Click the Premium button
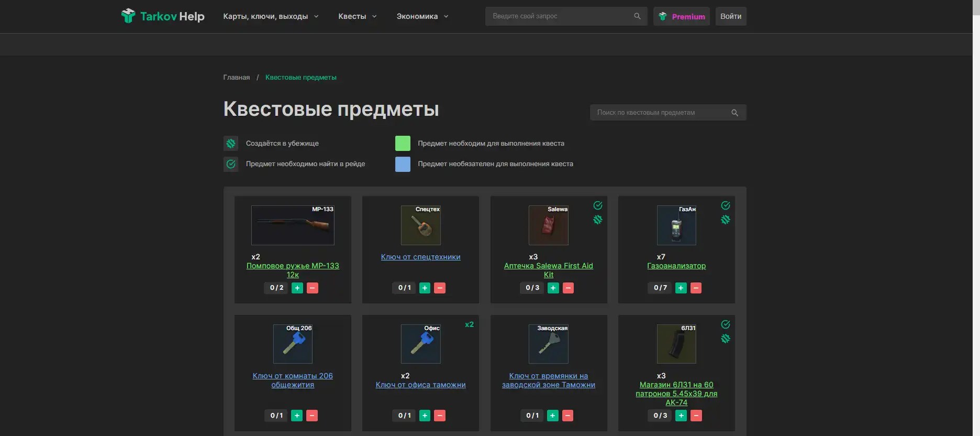This screenshot has width=980, height=436. (x=682, y=16)
